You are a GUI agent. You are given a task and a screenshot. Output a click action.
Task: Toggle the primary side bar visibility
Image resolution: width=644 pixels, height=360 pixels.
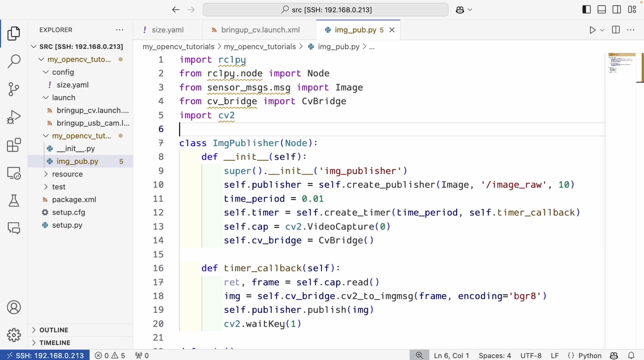click(x=586, y=10)
